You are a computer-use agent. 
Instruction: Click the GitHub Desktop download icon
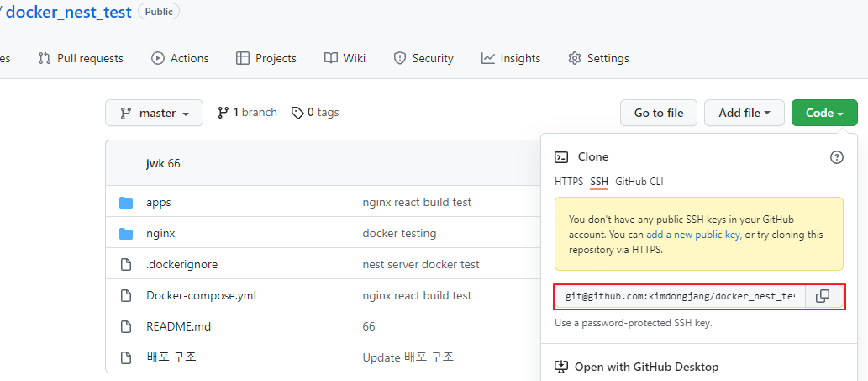pos(560,367)
